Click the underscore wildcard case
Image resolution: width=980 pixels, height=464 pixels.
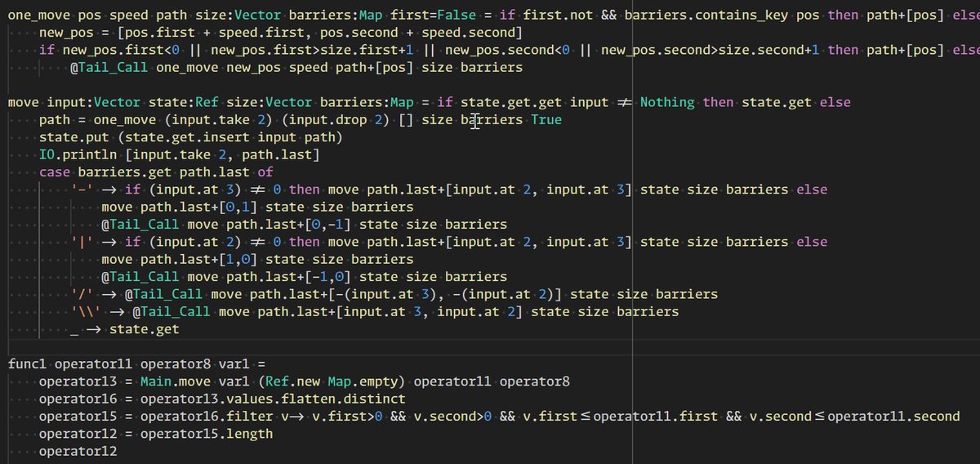tap(73, 328)
